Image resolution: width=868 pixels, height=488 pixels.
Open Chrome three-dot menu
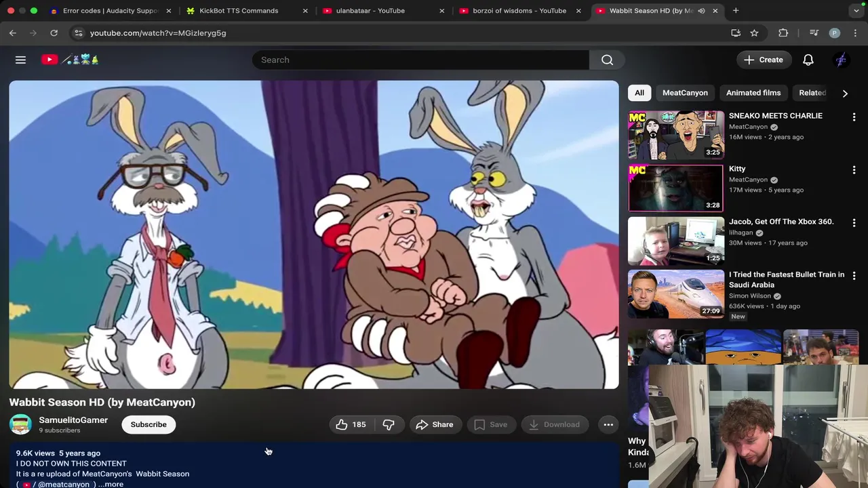(856, 33)
